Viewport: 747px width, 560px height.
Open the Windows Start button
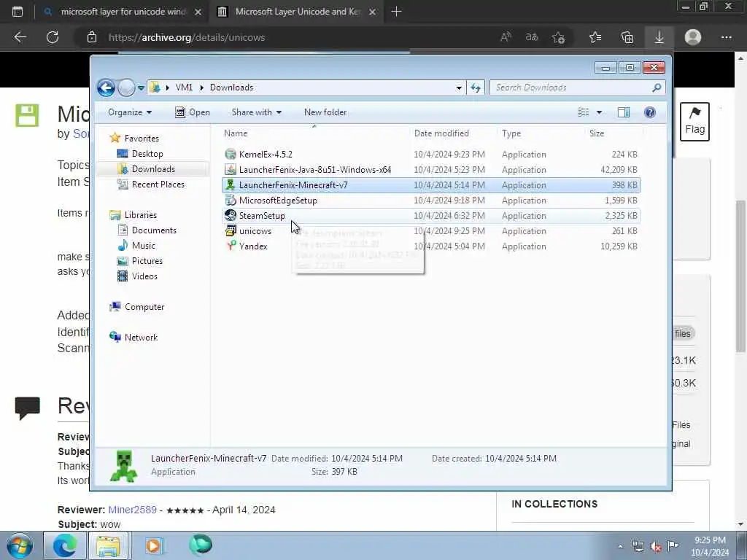tap(20, 545)
